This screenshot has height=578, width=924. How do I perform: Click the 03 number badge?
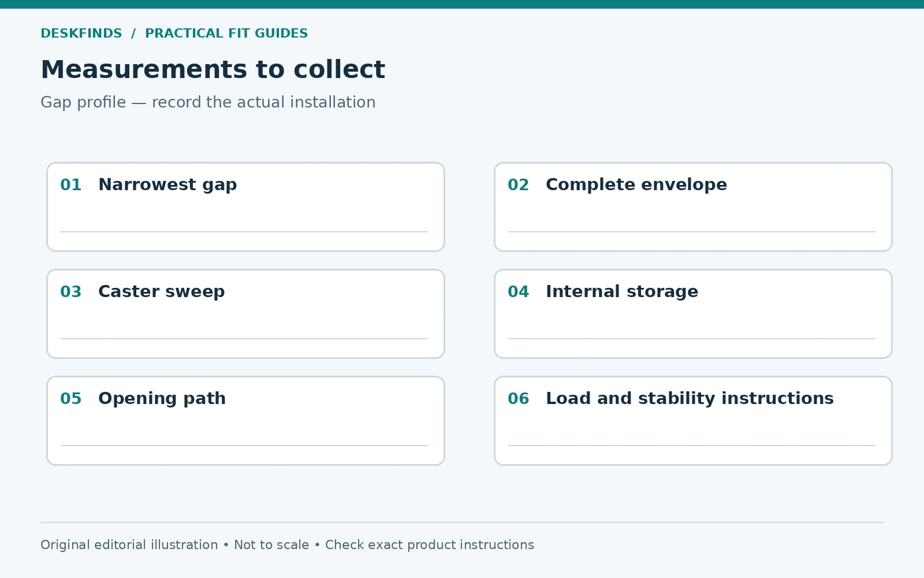(x=71, y=292)
